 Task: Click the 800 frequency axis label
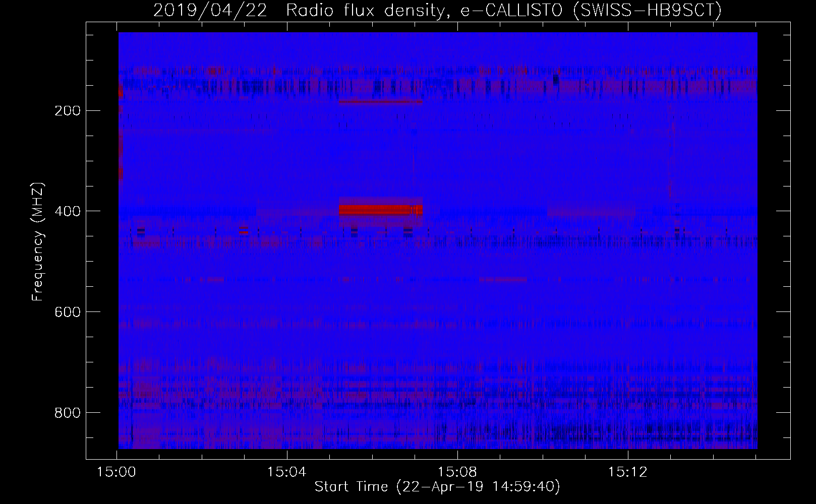(68, 413)
